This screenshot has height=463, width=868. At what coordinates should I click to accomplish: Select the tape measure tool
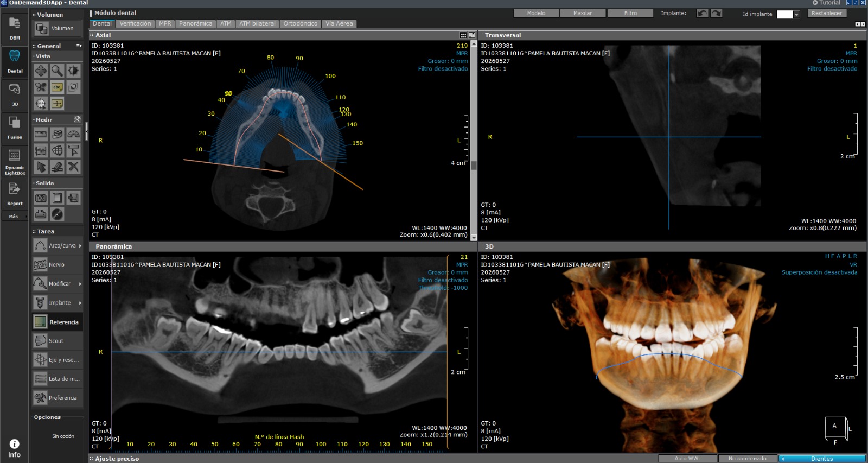pos(57,134)
